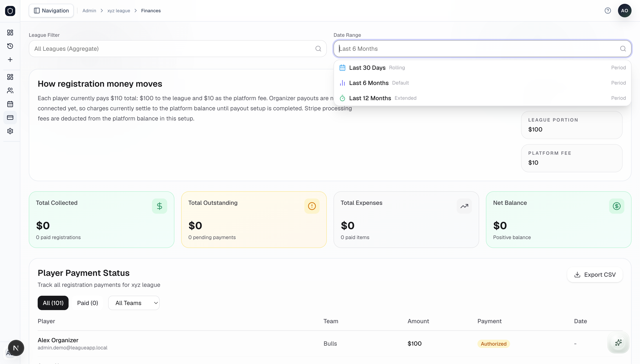Focus the Date Range search input
This screenshot has width=640, height=364.
[x=482, y=48]
